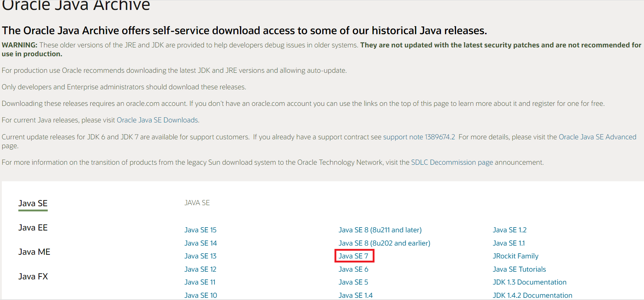Open the Java SE Tutorials link
Image resolution: width=644 pixels, height=300 pixels.
[x=519, y=269]
